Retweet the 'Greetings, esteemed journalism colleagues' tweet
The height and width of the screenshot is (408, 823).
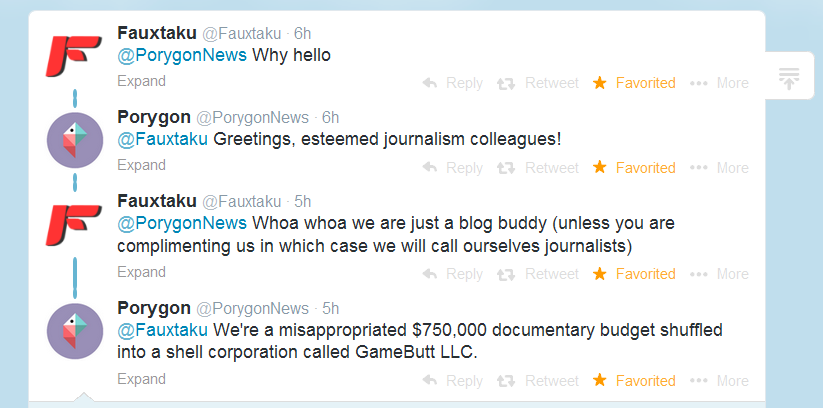(x=538, y=168)
